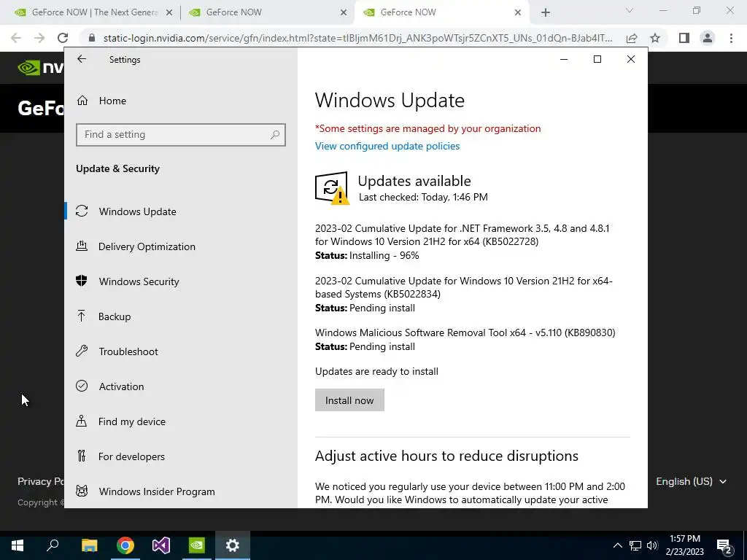Toggle Chrome's side panel icon
This screenshot has height=560, width=747.
684,38
